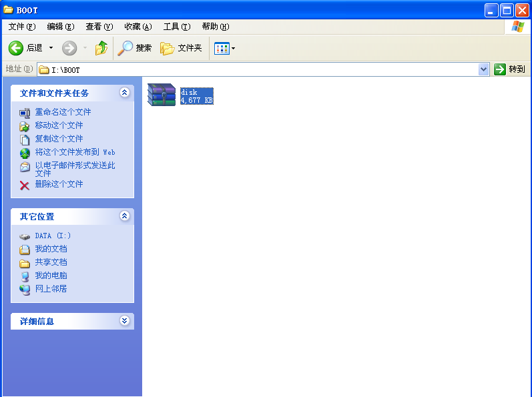This screenshot has height=397, width=532.
Task: Open the 帮助(H) menu
Action: pyautogui.click(x=216, y=27)
